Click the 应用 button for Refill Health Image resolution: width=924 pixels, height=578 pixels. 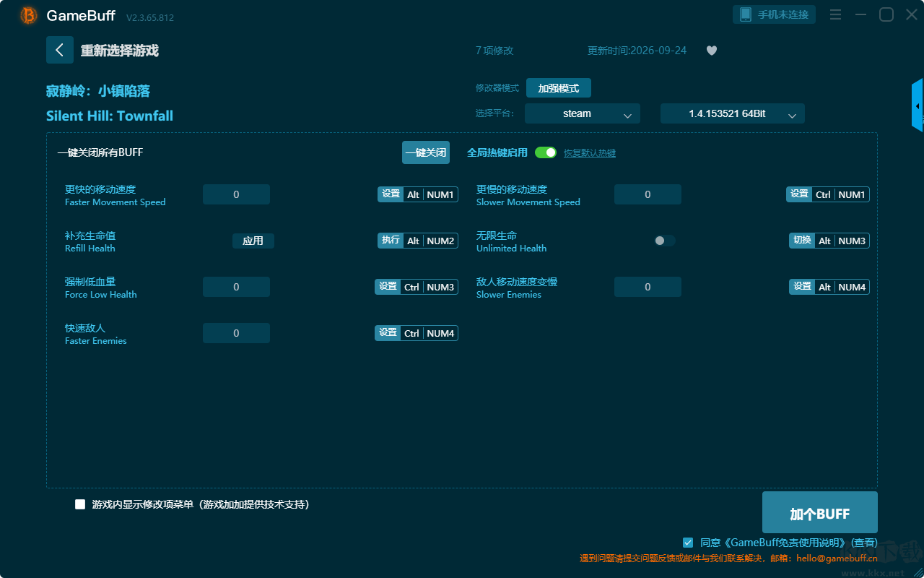[253, 241]
